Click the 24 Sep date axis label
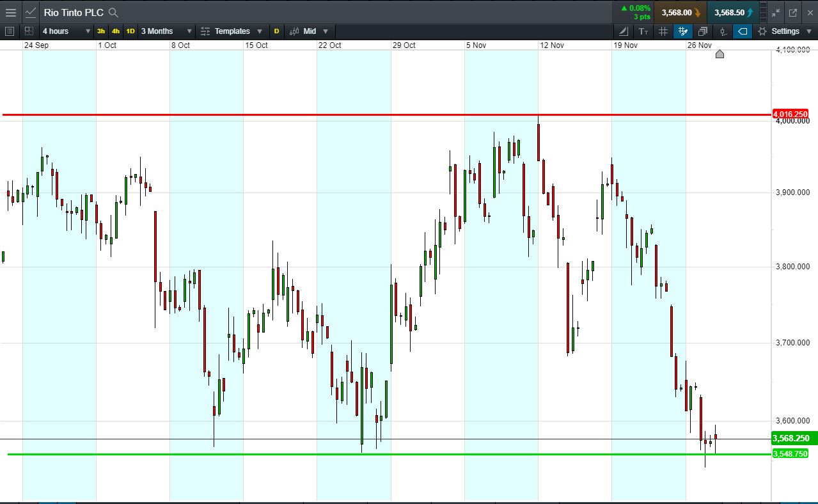The width and height of the screenshot is (818, 504). [36, 45]
